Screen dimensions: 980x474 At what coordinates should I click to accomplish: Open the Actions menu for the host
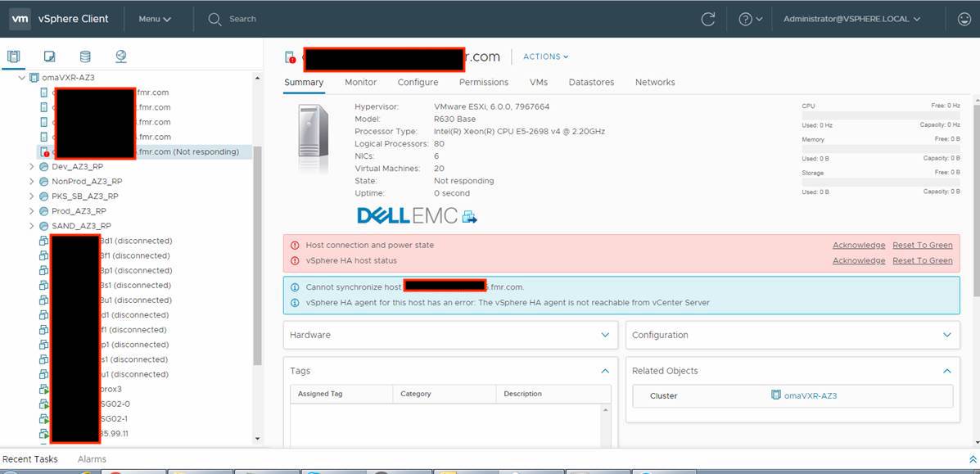pos(544,56)
